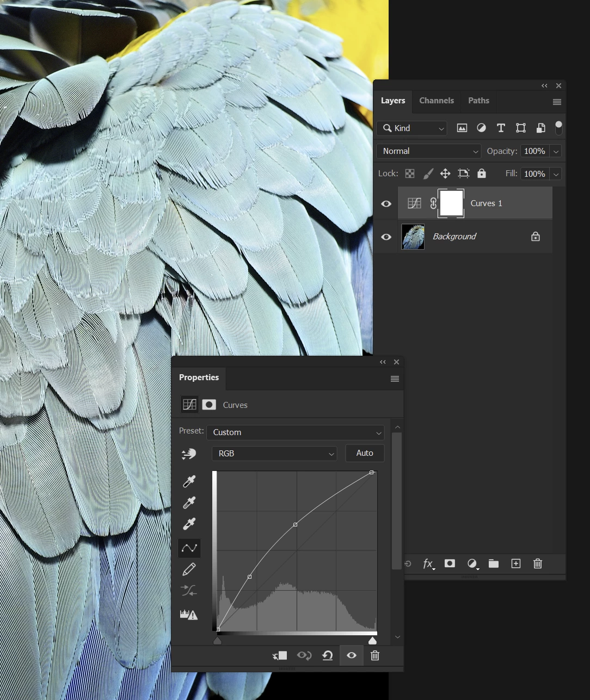The image size is (590, 700).
Task: Select edit points to modify curve
Action: coord(189,548)
